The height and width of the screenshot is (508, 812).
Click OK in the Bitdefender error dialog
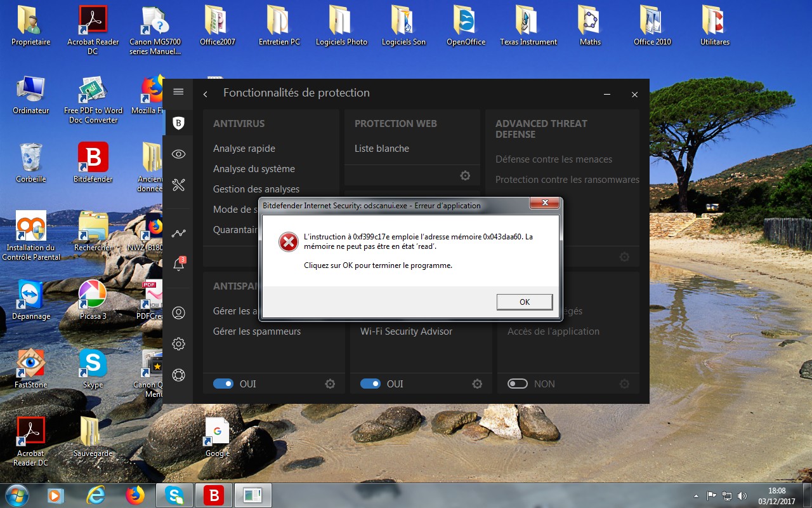coord(525,302)
